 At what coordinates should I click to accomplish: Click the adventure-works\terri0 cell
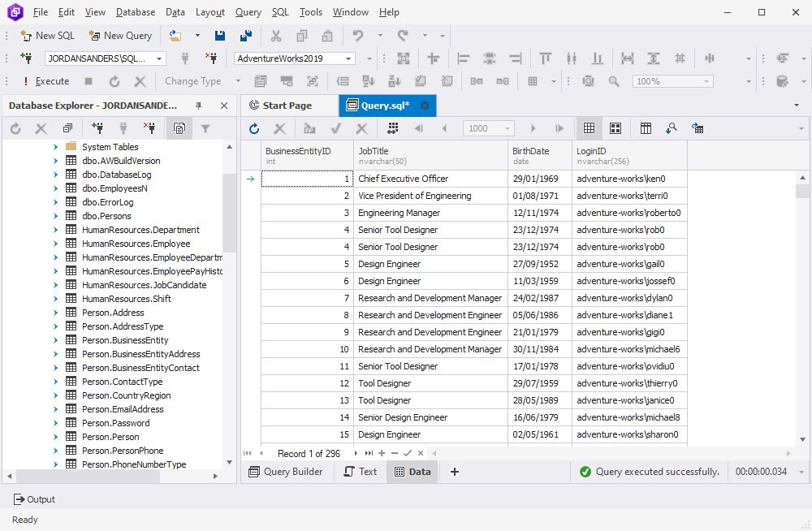(x=629, y=196)
